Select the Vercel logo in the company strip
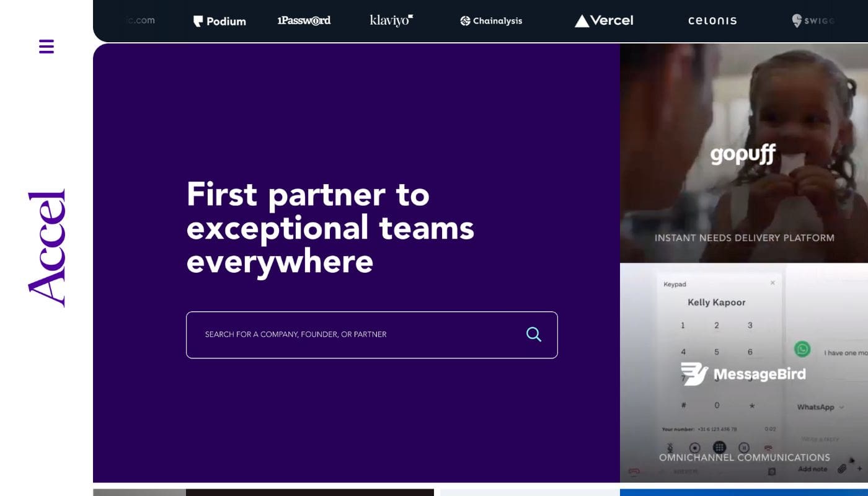The height and width of the screenshot is (496, 868). 604,21
